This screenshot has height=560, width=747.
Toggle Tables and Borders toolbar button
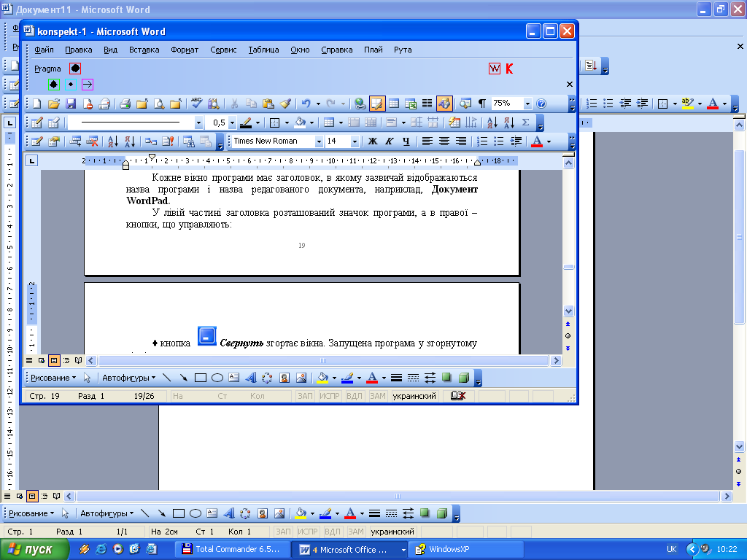click(377, 104)
